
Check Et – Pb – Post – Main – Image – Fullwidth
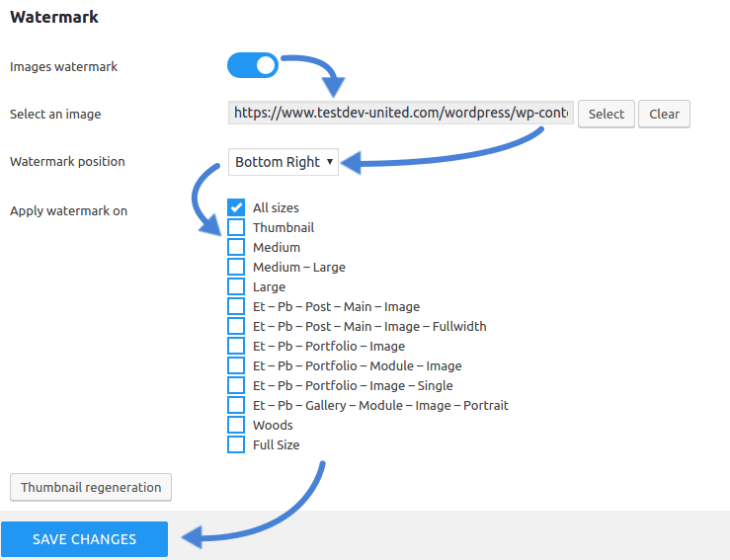click(x=236, y=326)
